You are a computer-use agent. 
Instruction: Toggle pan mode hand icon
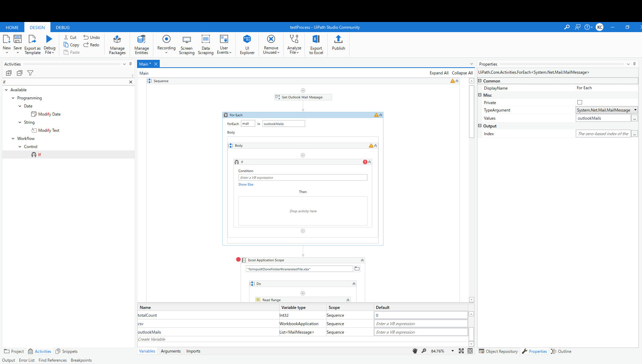coord(415,351)
